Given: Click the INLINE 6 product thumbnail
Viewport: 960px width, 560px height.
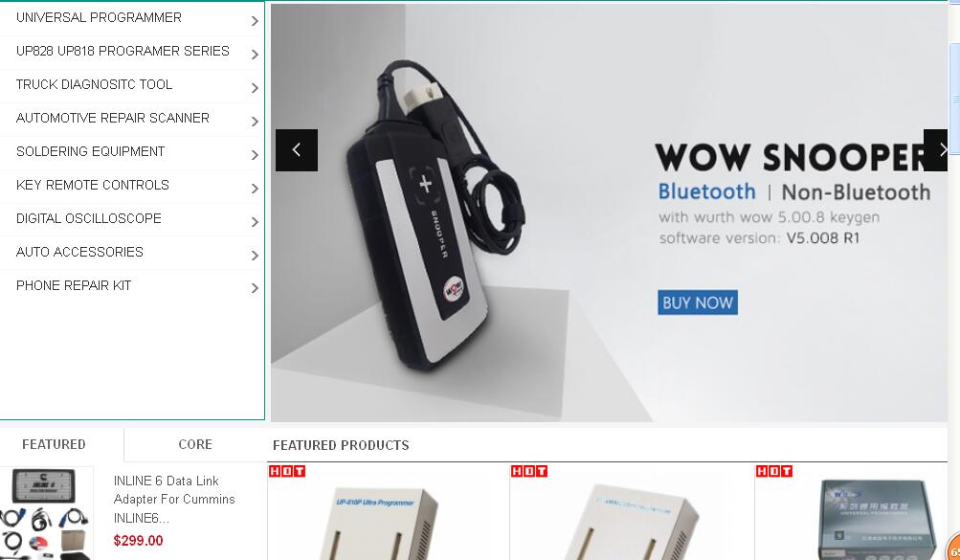Looking at the screenshot, I should [x=47, y=513].
